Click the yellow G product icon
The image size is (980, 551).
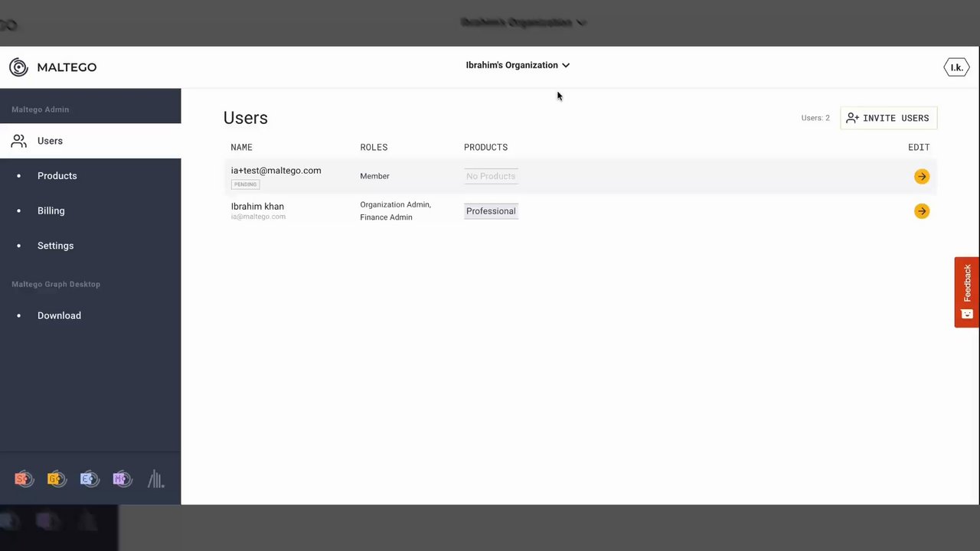coord(57,479)
